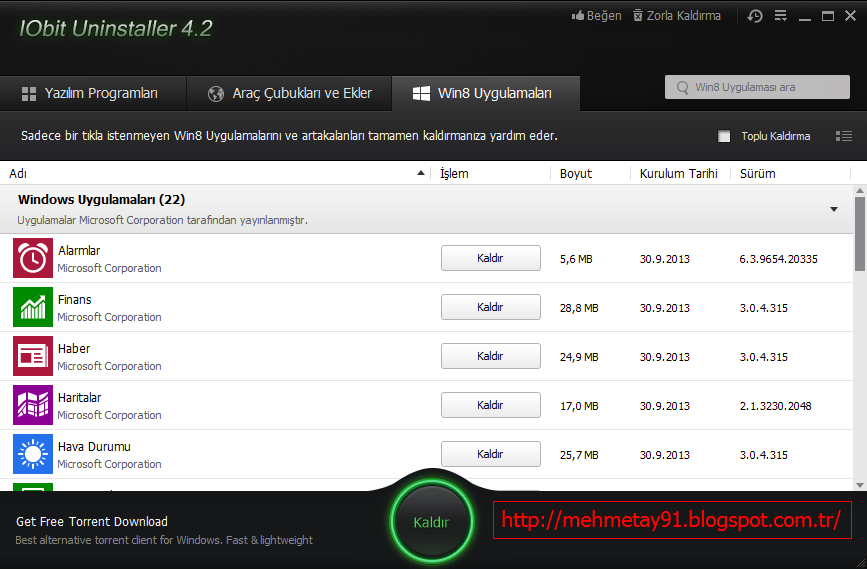Click the search magnifier icon
The height and width of the screenshot is (569, 867).
tap(683, 87)
